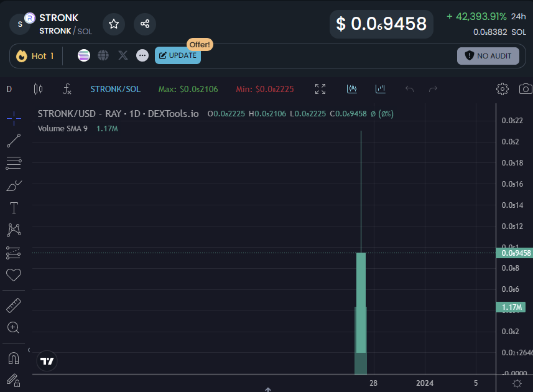
Task: Open the X social profile icon
Action: (x=123, y=55)
